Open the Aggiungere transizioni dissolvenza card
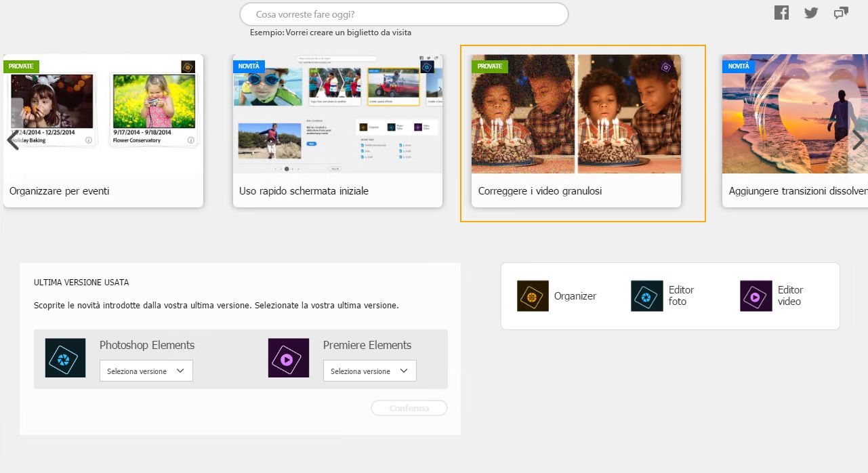This screenshot has height=473, width=868. click(x=795, y=131)
